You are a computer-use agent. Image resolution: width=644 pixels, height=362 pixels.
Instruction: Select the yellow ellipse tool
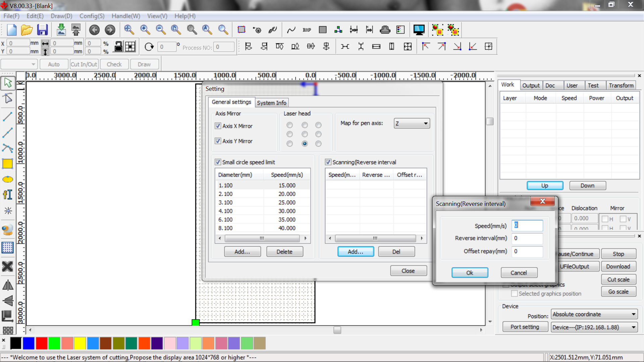tap(8, 179)
